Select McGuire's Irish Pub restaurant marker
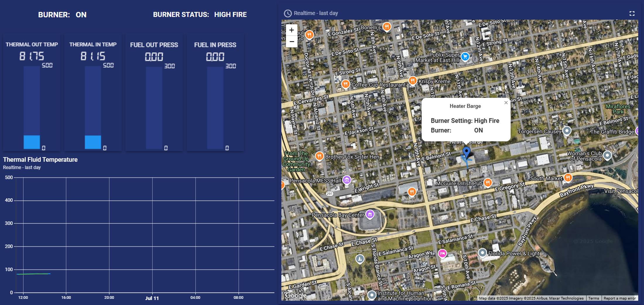 point(487,182)
